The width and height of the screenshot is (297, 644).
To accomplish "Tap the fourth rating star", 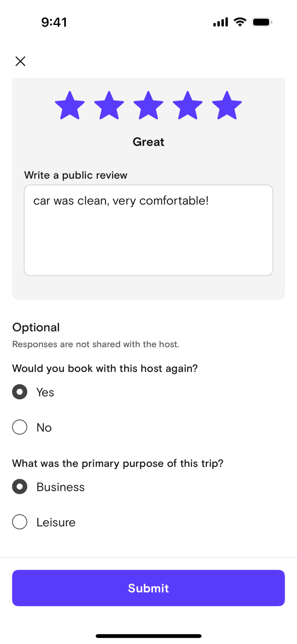I will point(188,106).
